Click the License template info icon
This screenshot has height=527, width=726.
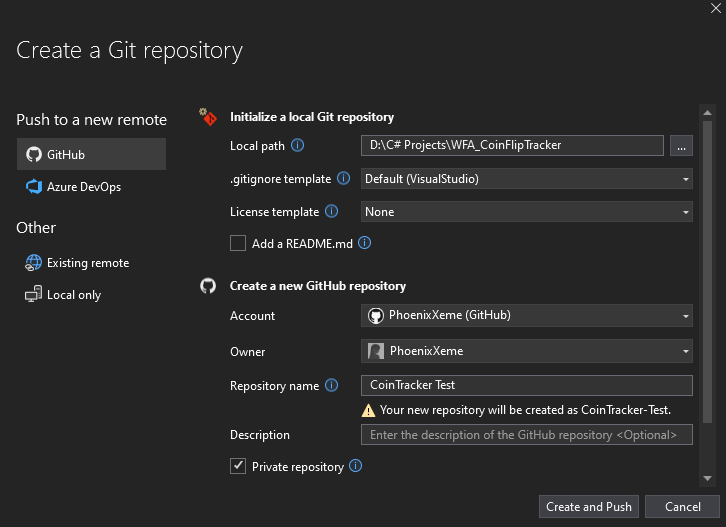[332, 211]
